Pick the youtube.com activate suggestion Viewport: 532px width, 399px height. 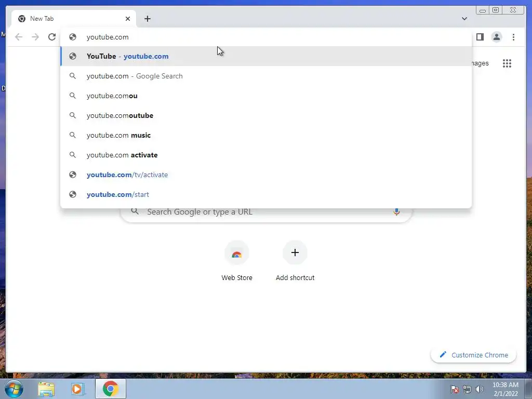[266, 155]
